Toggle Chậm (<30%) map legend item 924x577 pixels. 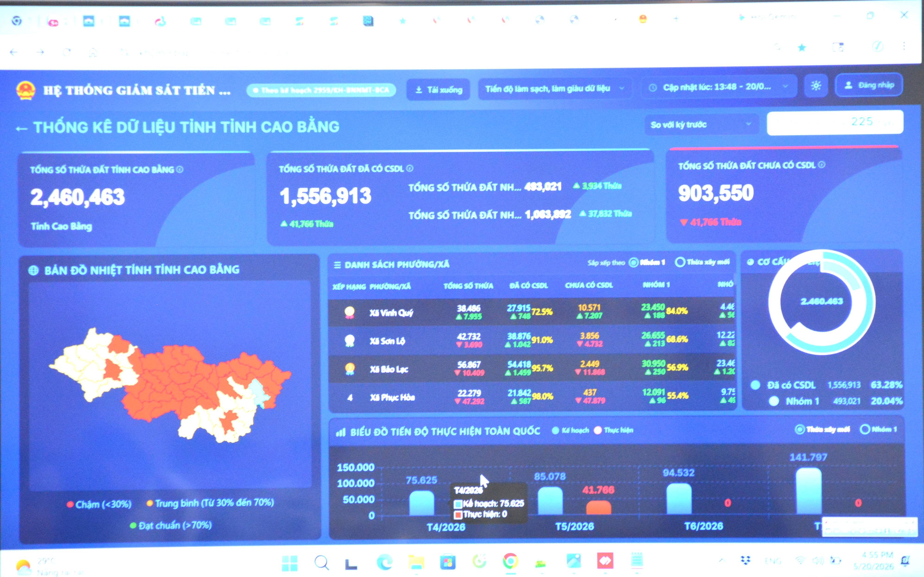99,504
